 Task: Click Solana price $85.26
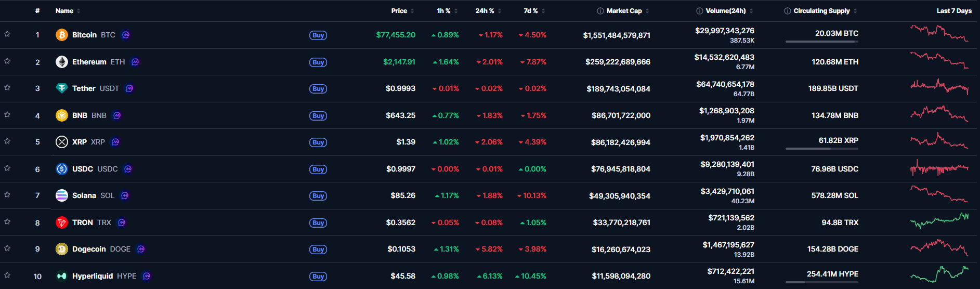pyautogui.click(x=403, y=195)
